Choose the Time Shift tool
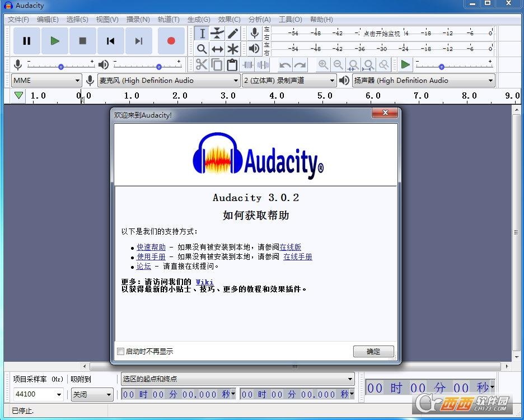524x420 pixels. 217,49
